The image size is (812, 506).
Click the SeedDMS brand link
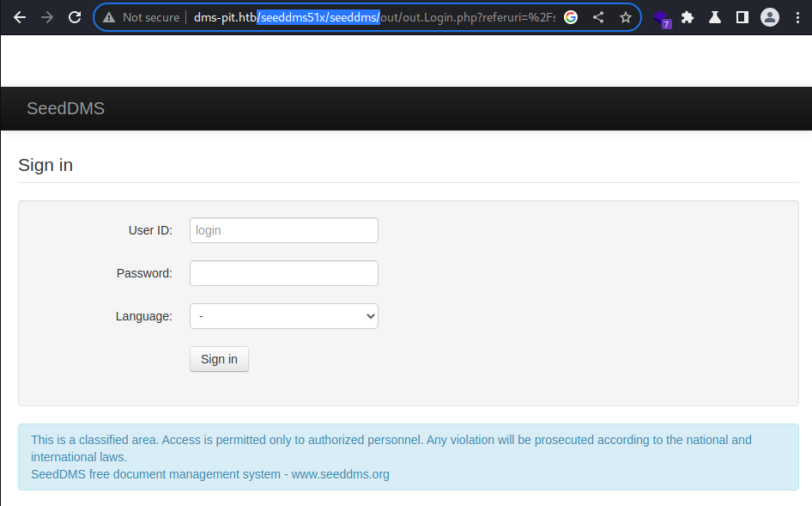(x=66, y=108)
